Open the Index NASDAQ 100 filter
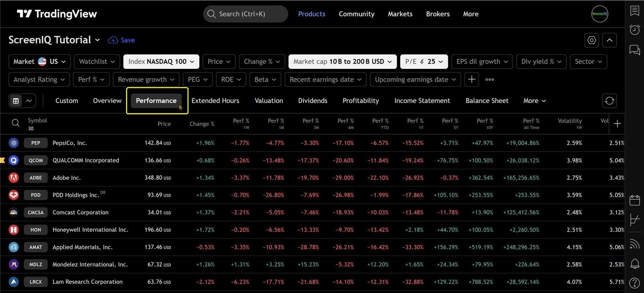Viewport: 644px width, 293px height. tap(161, 62)
